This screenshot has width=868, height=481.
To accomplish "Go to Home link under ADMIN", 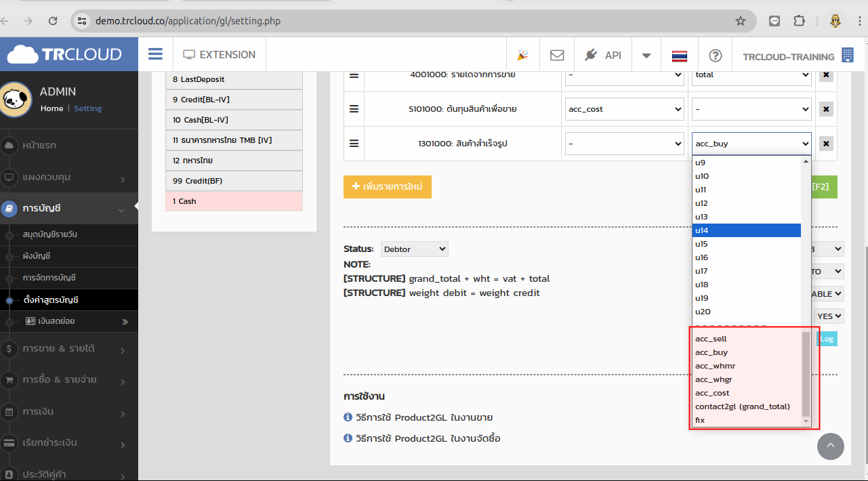I will click(51, 108).
